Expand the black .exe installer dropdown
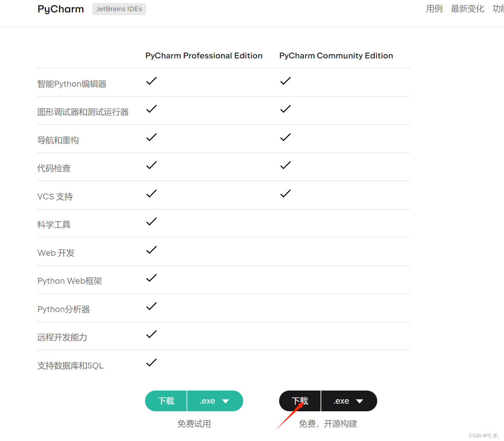Image resolution: width=504 pixels, height=441 pixels. [x=349, y=401]
